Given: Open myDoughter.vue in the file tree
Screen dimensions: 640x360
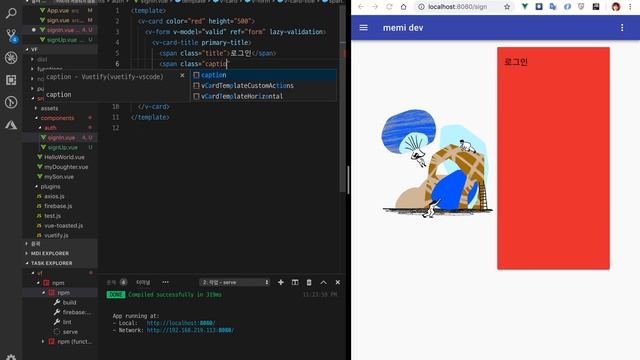Looking at the screenshot, I should pos(66,167).
